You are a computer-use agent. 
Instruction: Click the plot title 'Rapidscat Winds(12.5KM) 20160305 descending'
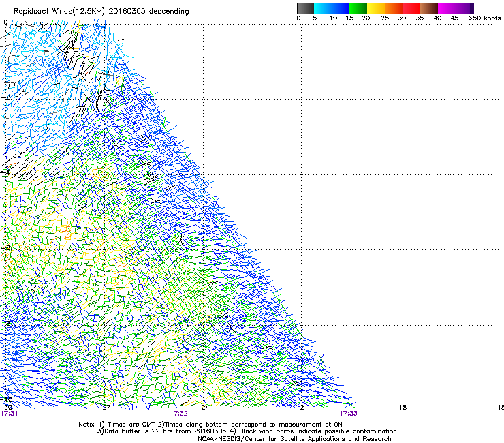(101, 12)
